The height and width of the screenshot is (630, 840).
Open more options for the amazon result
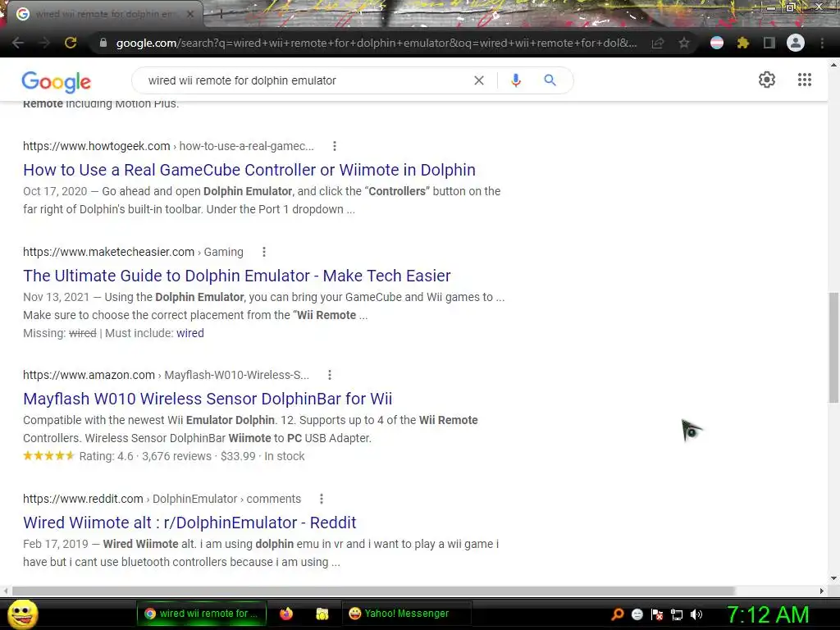[330, 375]
